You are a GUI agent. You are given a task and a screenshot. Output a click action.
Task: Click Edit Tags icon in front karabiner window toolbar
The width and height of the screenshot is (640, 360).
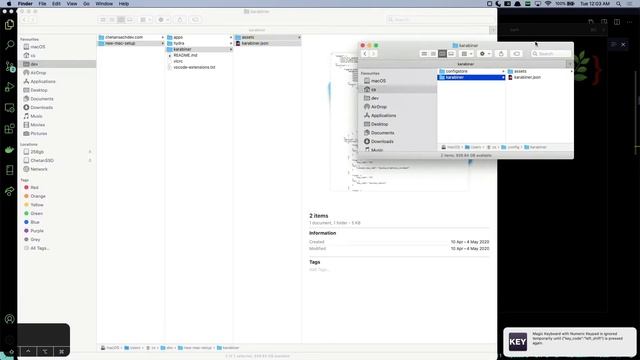click(516, 53)
